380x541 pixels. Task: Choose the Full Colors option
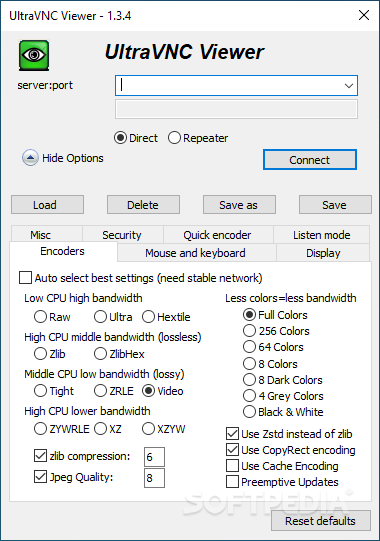click(249, 315)
